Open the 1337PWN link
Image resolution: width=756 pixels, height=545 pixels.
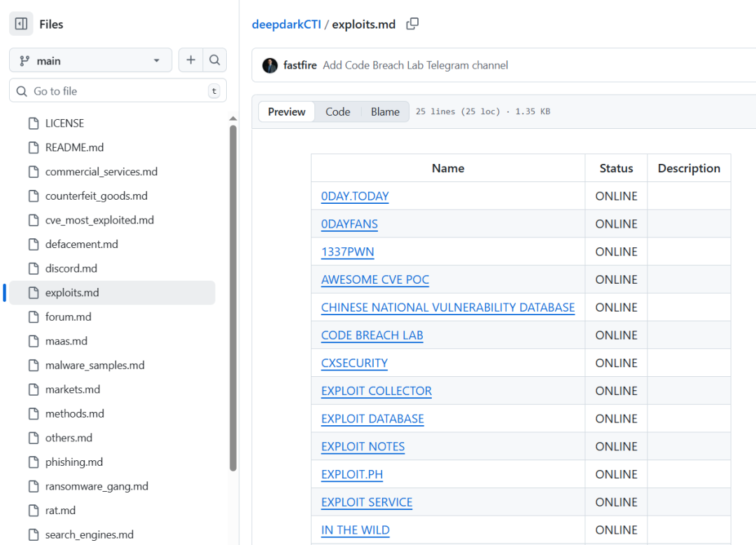pos(348,251)
